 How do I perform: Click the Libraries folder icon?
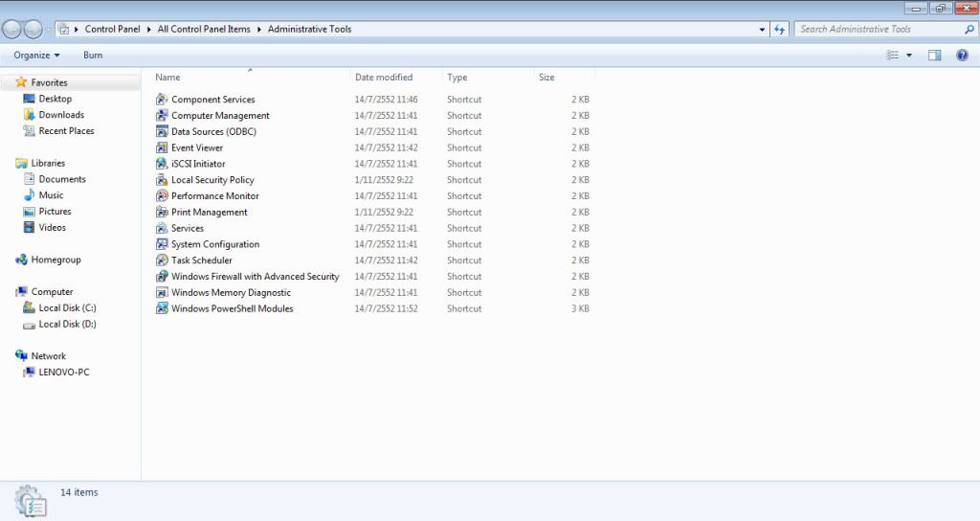click(21, 163)
